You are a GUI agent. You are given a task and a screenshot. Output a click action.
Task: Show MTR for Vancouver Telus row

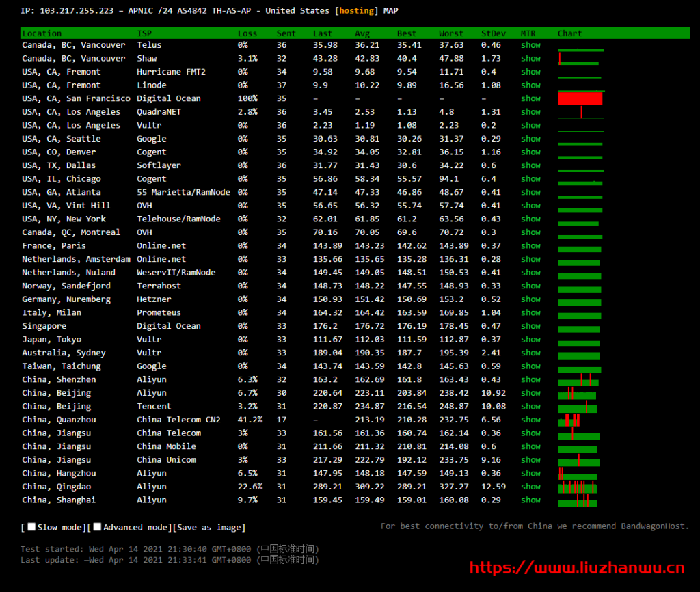tap(530, 45)
